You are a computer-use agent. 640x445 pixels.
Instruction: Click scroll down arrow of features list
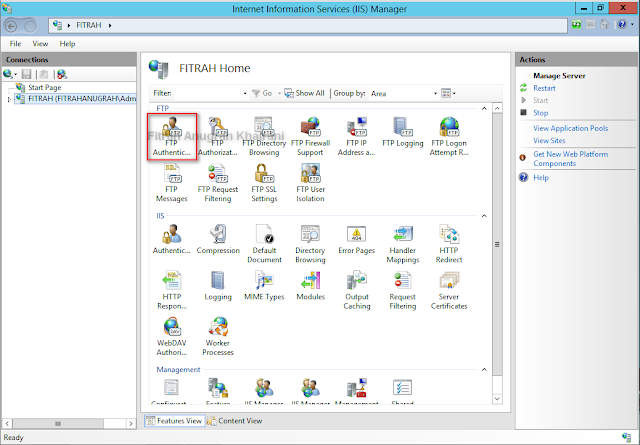[x=497, y=399]
